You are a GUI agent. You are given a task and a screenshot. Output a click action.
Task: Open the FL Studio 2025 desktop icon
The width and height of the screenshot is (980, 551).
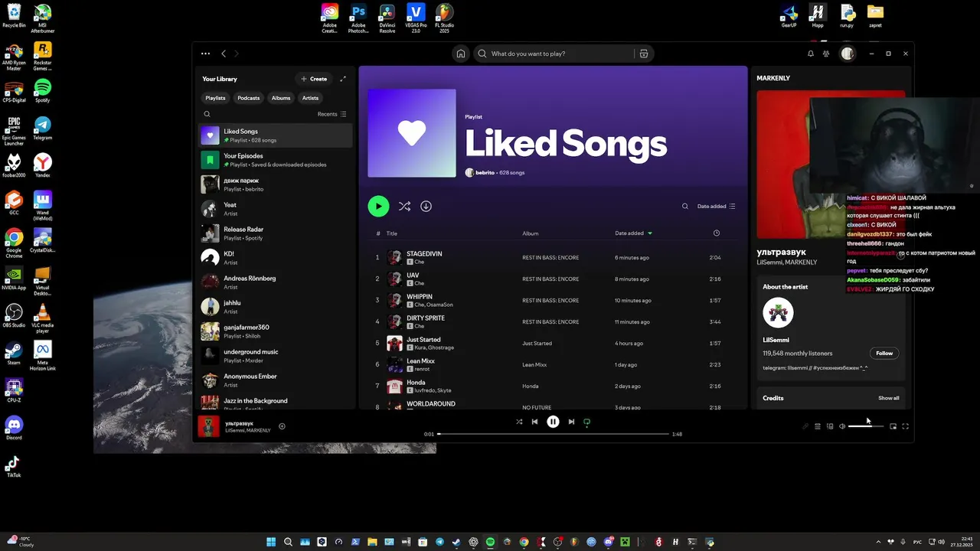444,17
